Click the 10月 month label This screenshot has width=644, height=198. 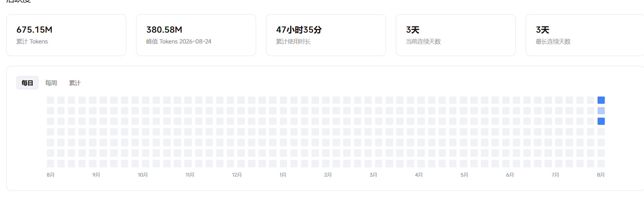[x=143, y=175]
